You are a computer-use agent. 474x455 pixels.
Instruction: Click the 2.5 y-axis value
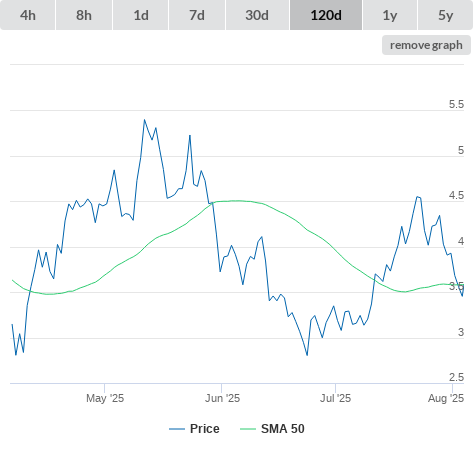(456, 377)
